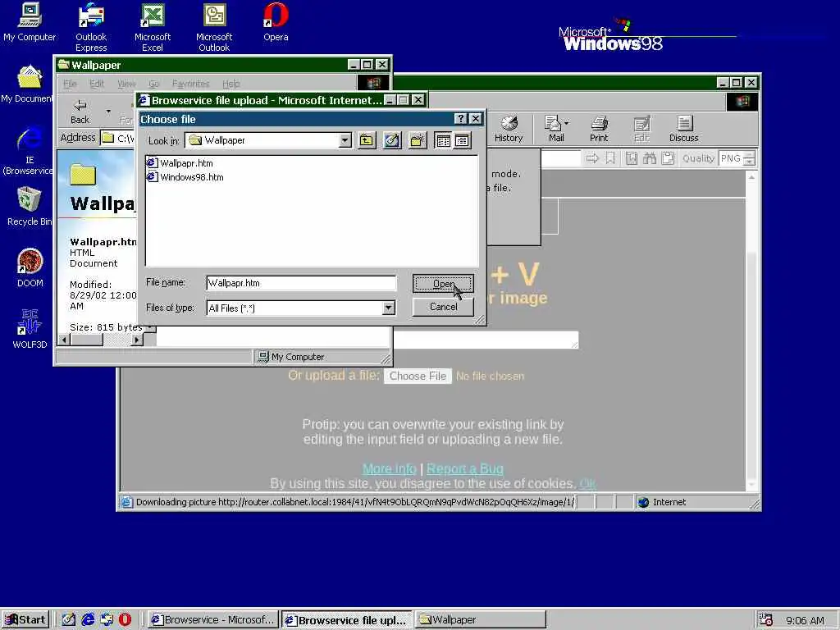Select IE (Browservice) desktop icon
The image size is (840, 630).
[28, 150]
